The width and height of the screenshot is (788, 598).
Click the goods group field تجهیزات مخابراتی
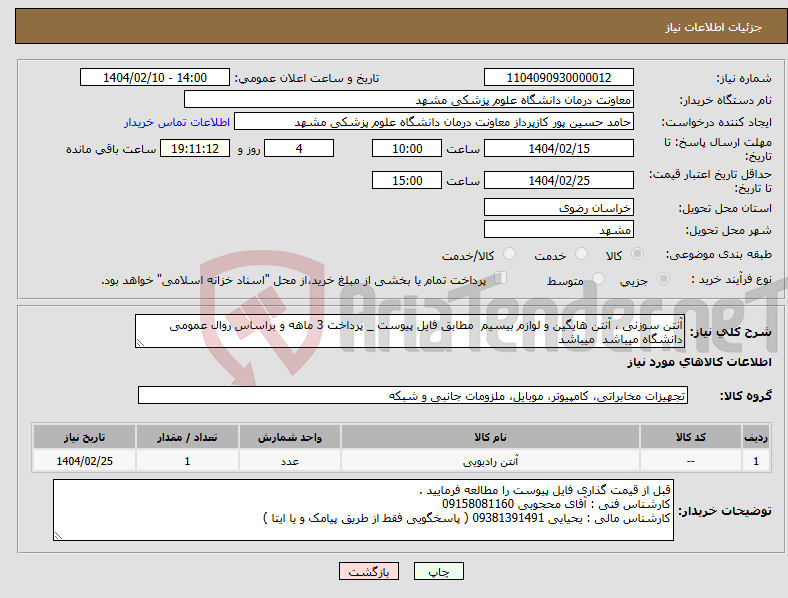pyautogui.click(x=413, y=395)
